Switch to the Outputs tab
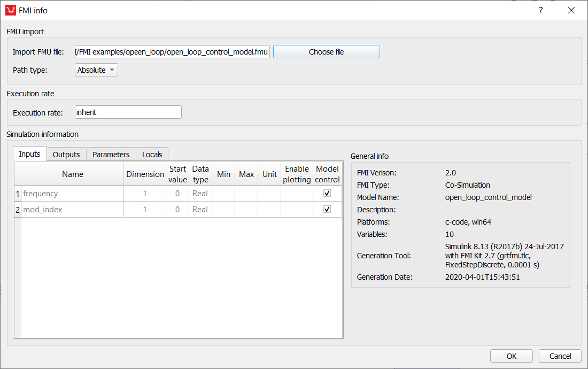This screenshot has width=588, height=369. click(x=66, y=155)
